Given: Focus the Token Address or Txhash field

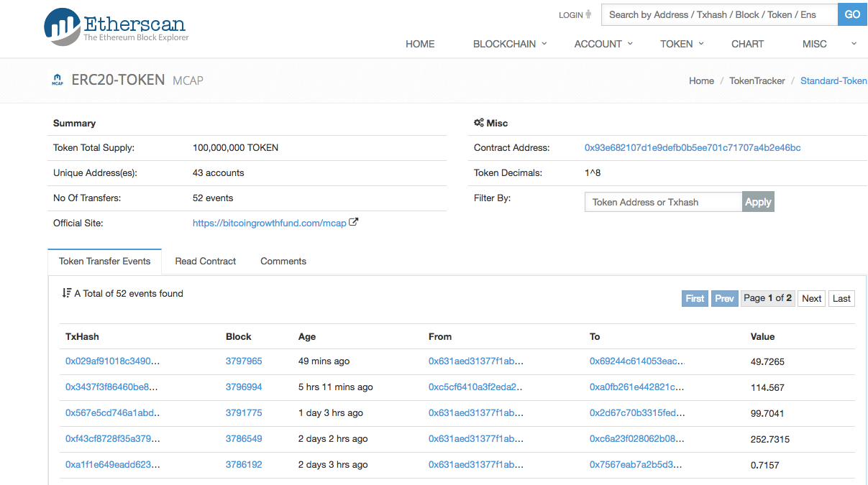Looking at the screenshot, I should pos(663,202).
